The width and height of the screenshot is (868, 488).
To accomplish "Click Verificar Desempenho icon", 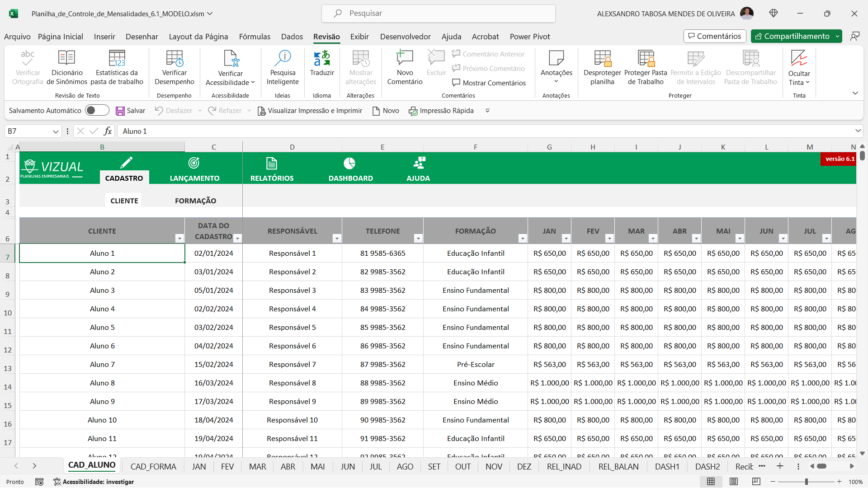I will [174, 58].
